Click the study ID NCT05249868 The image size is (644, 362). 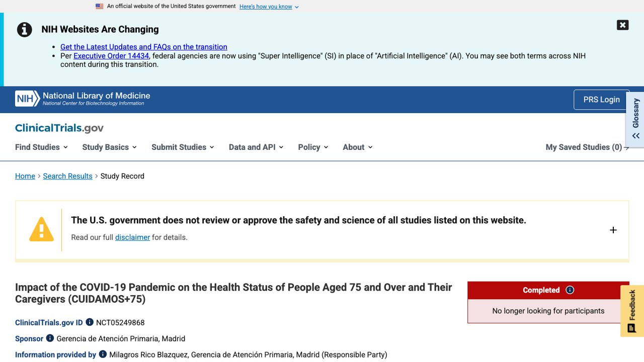(x=120, y=323)
